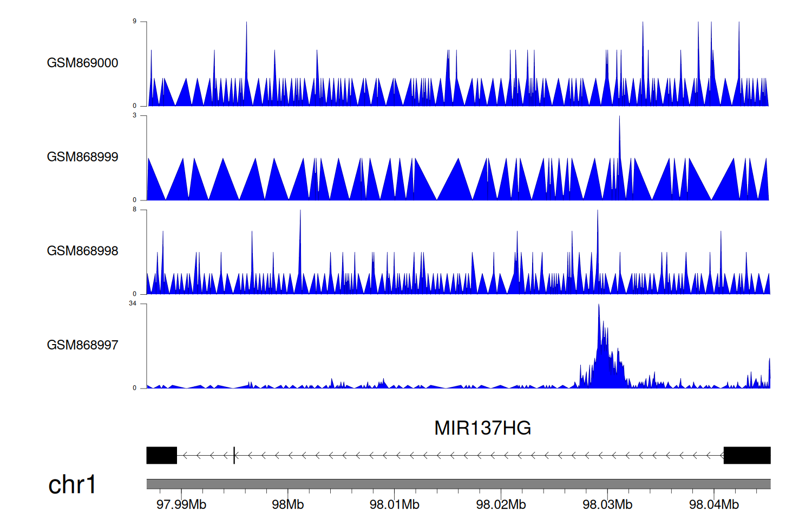Screen dimensions: 812x531
Task: Click the gray chromosome ideogram bar
Action: (458, 484)
